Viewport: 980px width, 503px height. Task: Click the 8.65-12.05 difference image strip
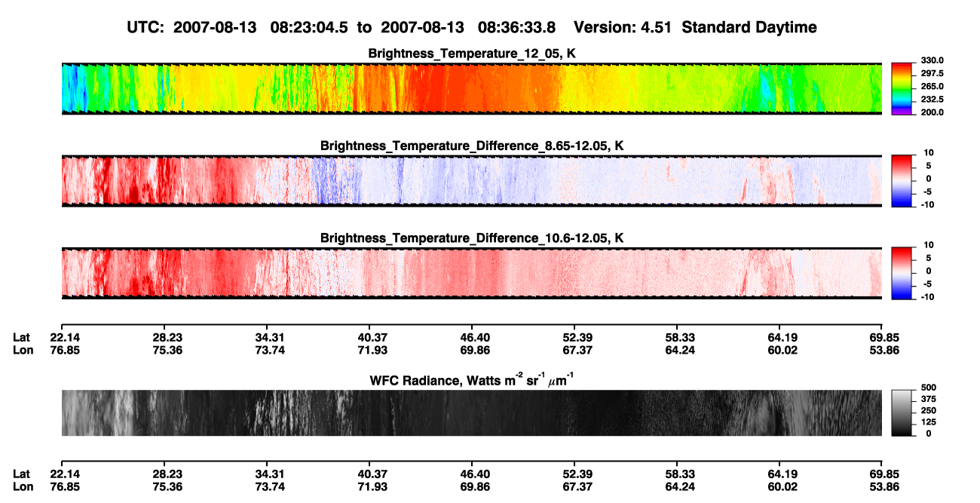click(472, 180)
